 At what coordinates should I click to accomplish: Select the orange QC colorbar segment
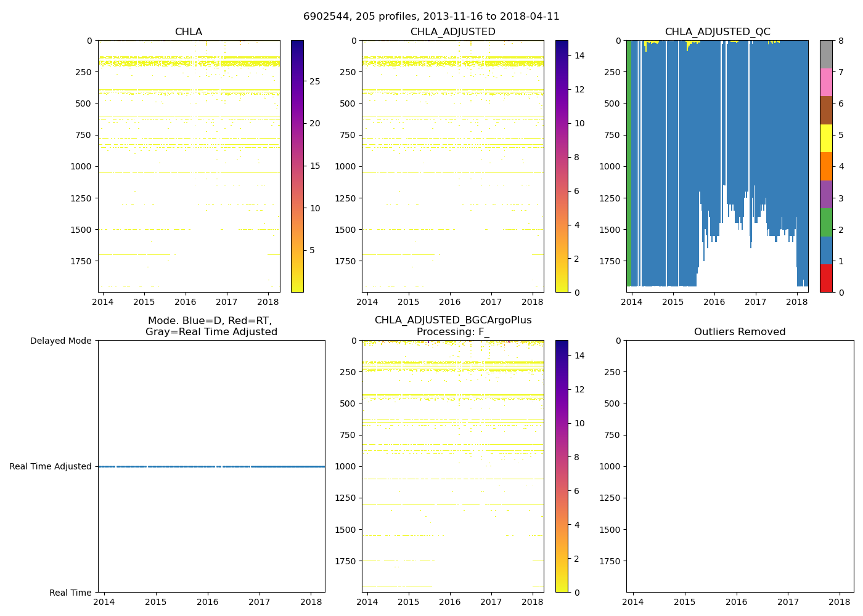click(826, 166)
